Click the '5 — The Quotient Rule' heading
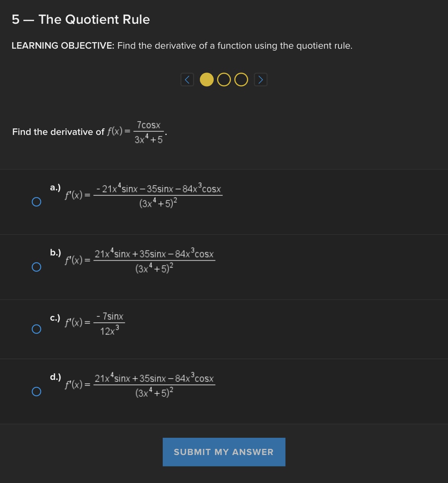Screen dimensions: 448x483 coord(81,19)
